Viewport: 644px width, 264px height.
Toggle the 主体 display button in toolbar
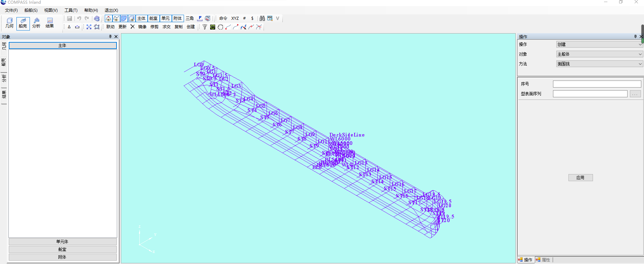coord(141,18)
